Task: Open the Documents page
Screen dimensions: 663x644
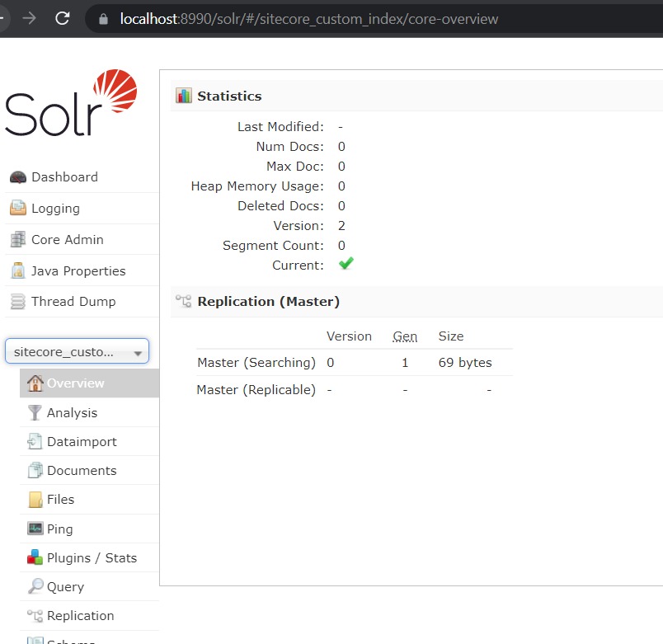Action: click(82, 471)
